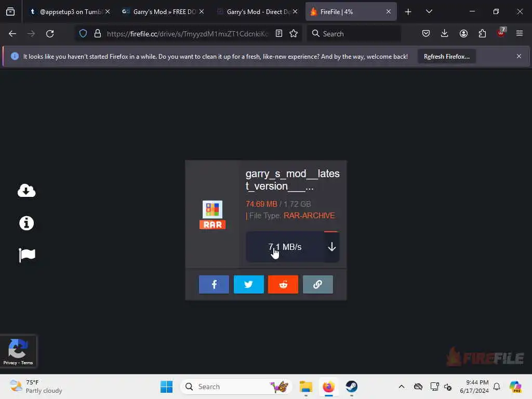Image resolution: width=532 pixels, height=399 pixels.
Task: Click the Refresh Firefox... button
Action: click(x=446, y=56)
